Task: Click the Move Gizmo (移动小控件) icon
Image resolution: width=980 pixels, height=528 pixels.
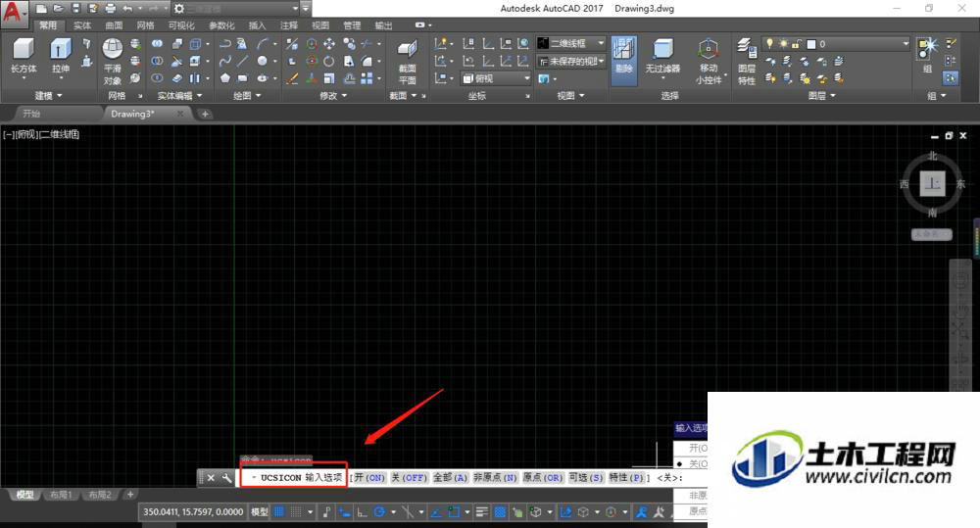Action: [x=709, y=62]
